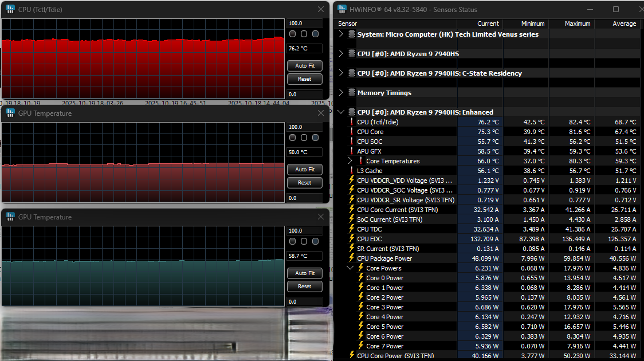Click the lightning icon beside CPU Package Power
This screenshot has height=361, width=644.
click(x=352, y=258)
